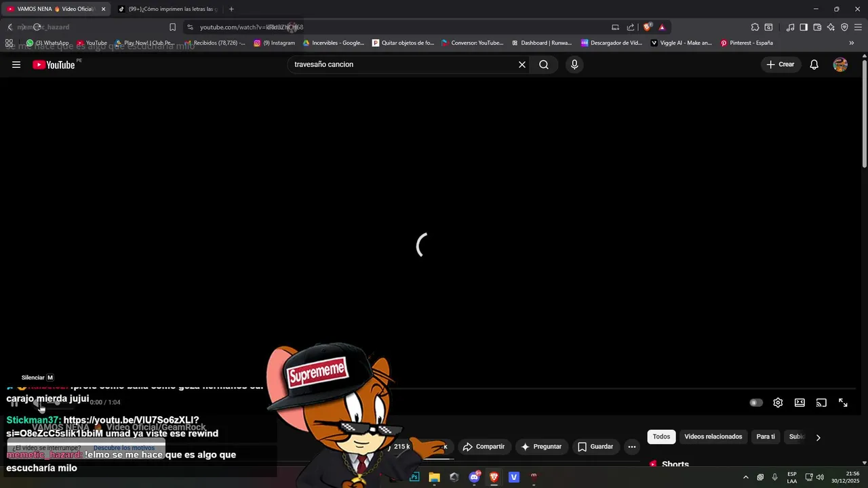Toggle the autoplay switch in player
Screen dimensions: 868x488
coord(756,403)
